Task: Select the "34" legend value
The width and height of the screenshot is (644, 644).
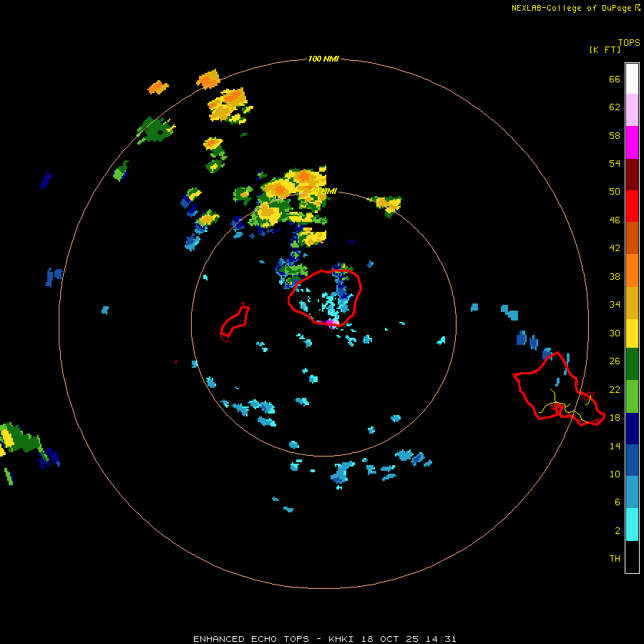Action: [615, 305]
